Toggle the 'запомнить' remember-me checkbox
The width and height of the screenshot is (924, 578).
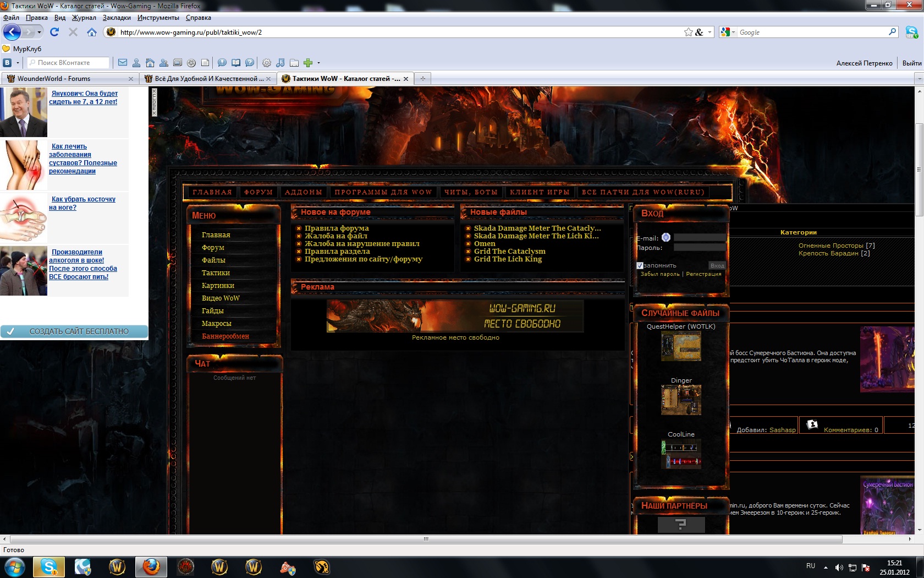coord(640,265)
